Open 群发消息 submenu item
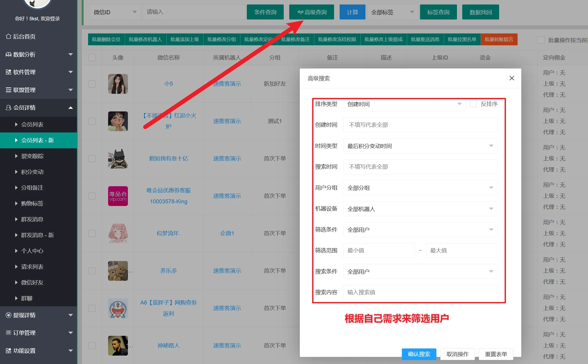Viewport: 588px width, 364px height. 38,219
